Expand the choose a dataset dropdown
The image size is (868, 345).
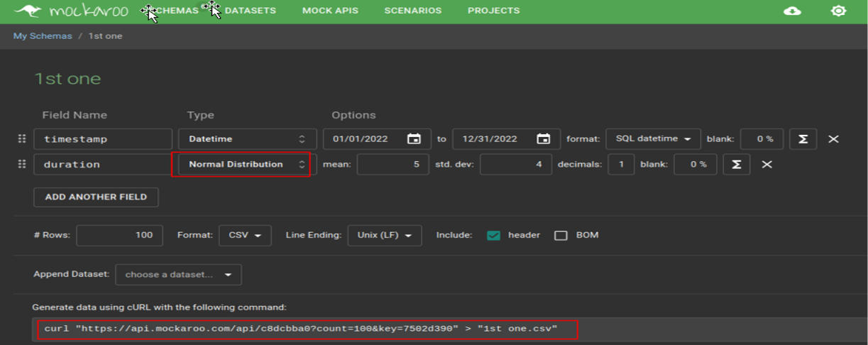[x=178, y=275]
